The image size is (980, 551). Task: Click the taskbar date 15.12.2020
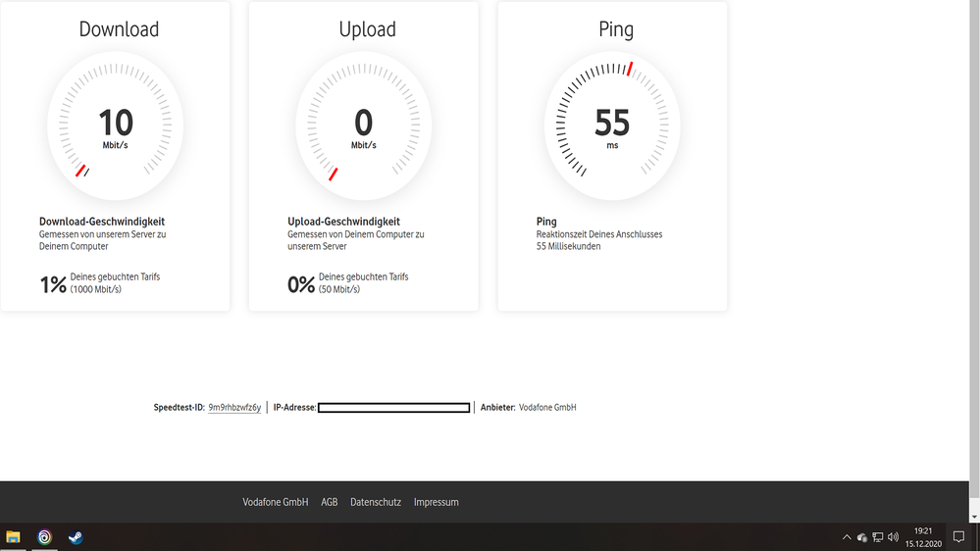click(923, 544)
